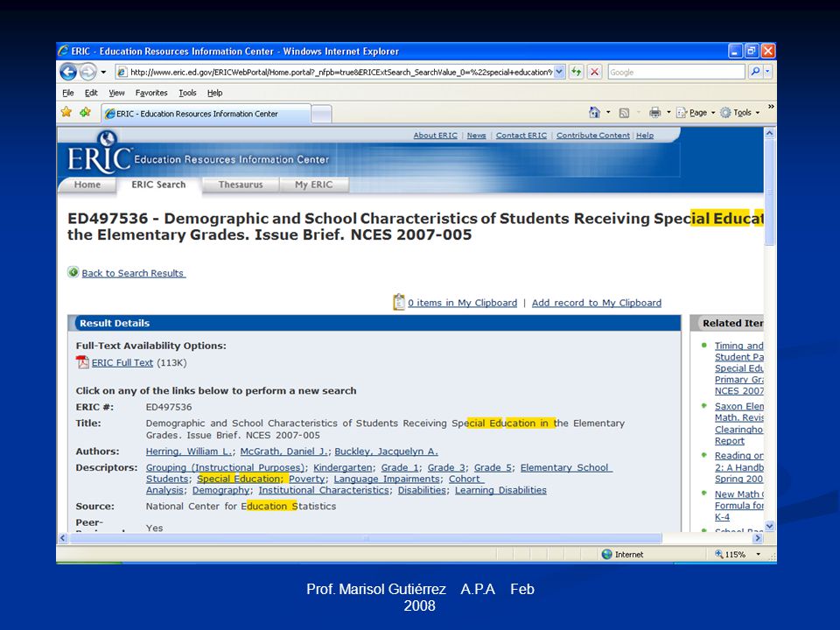Expand the address bar history dropdown
The width and height of the screenshot is (840, 630).
559,72
